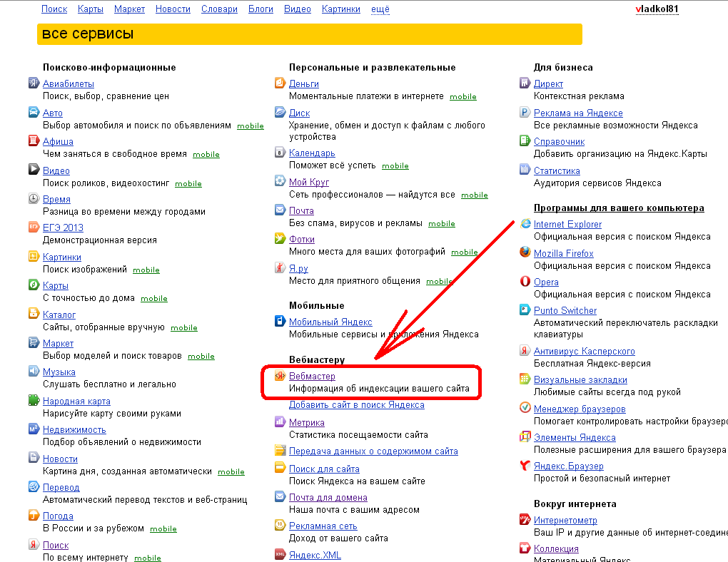
Task: Click the Punto Switcher icon
Action: [x=525, y=310]
